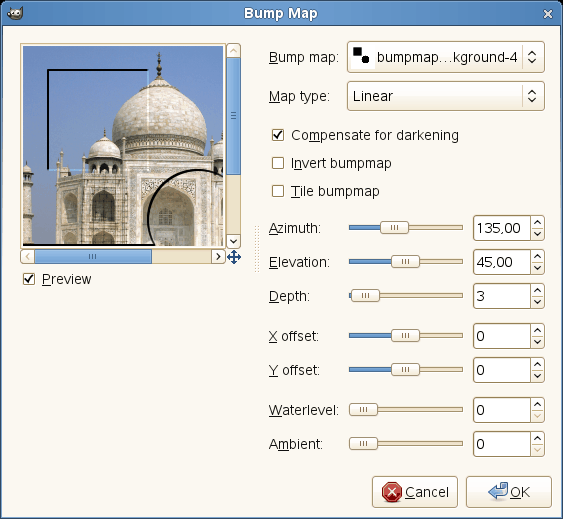563x519 pixels.
Task: Open the Map type Linear dropdown
Action: coord(446,96)
